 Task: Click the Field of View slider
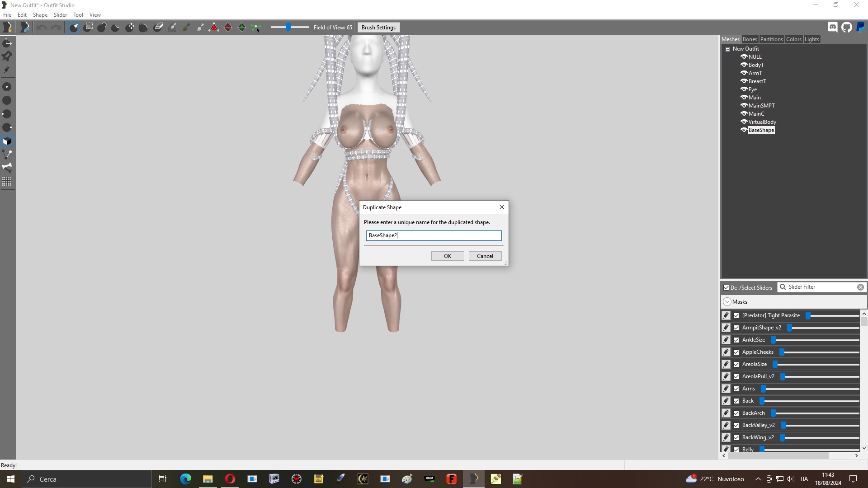[289, 28]
